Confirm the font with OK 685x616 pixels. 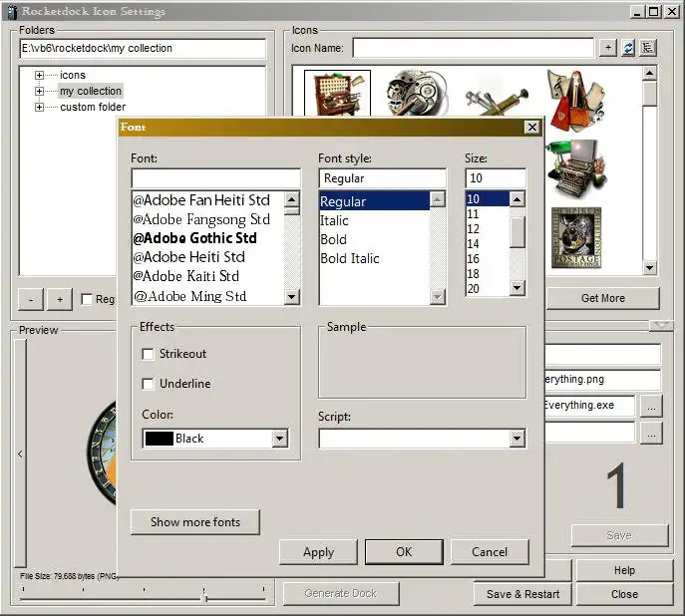click(404, 552)
